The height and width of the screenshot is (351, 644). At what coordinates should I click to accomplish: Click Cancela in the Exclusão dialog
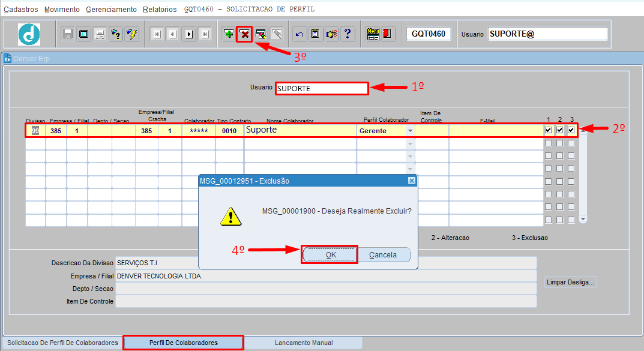383,255
